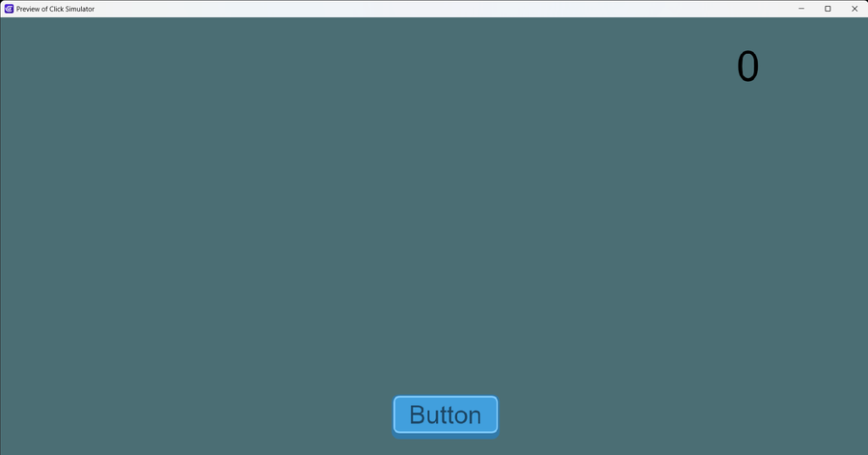The width and height of the screenshot is (868, 455).
Task: Click the large black zero digit
Action: [747, 67]
